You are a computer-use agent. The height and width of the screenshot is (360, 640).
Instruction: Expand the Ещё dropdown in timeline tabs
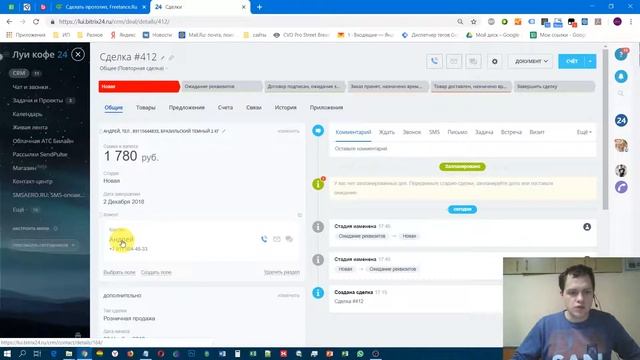tap(584, 132)
